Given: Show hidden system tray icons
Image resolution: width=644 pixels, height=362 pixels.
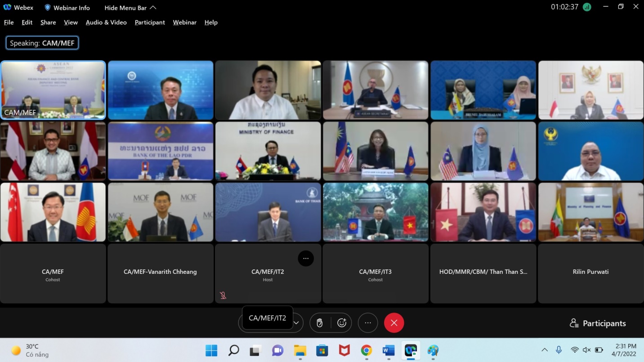Looking at the screenshot, I should 545,350.
